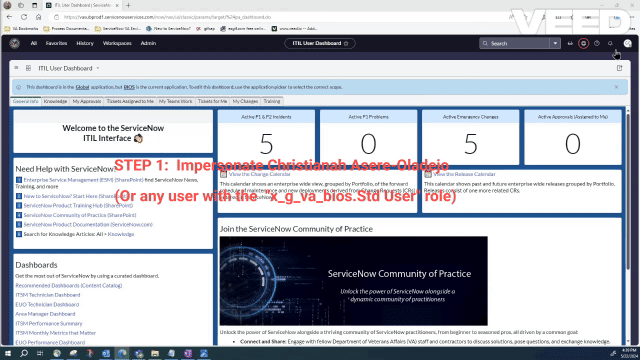Switch to the Training tab
This screenshot has width=640, height=360.
pyautogui.click(x=272, y=101)
